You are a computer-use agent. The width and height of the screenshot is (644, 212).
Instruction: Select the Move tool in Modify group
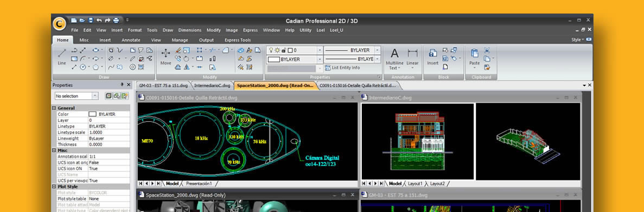point(165,57)
